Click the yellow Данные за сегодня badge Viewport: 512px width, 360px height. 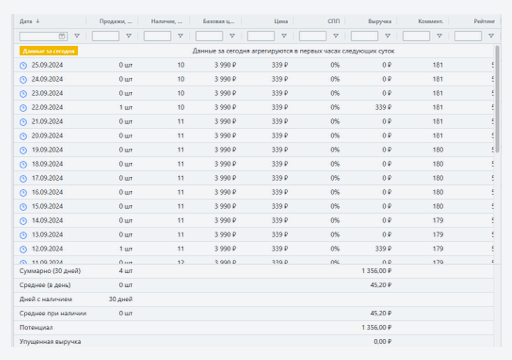point(49,51)
